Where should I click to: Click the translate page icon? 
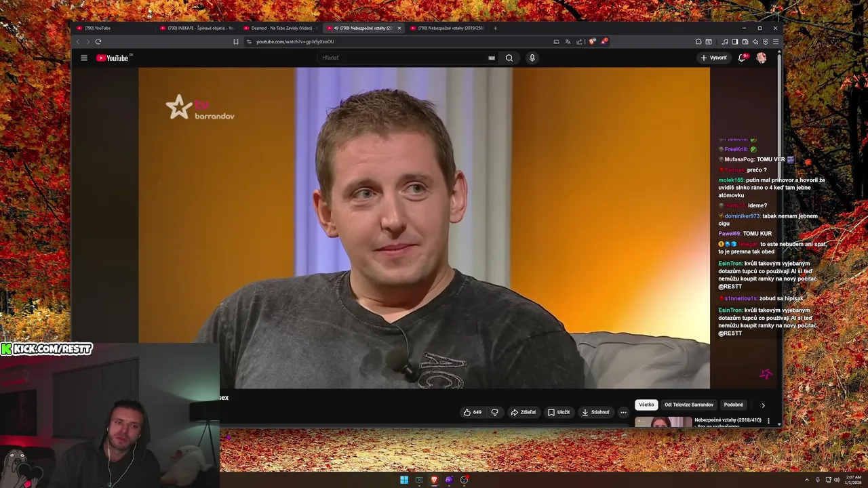(x=568, y=41)
